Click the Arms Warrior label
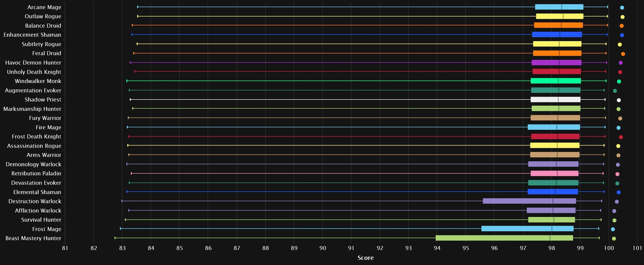This screenshot has width=644, height=265. [44, 155]
